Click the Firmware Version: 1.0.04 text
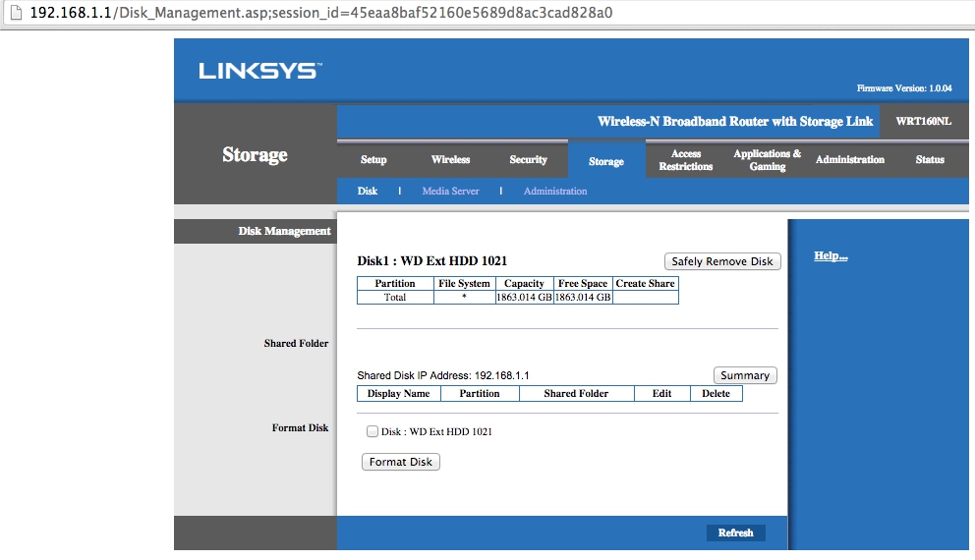This screenshot has width=975, height=560. pos(904,88)
